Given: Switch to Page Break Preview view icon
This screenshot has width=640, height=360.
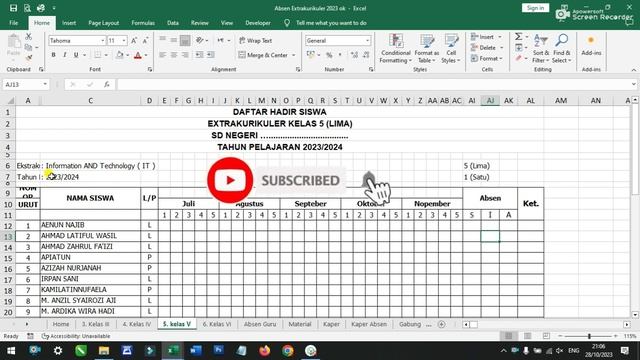Looking at the screenshot, I should click(x=547, y=336).
